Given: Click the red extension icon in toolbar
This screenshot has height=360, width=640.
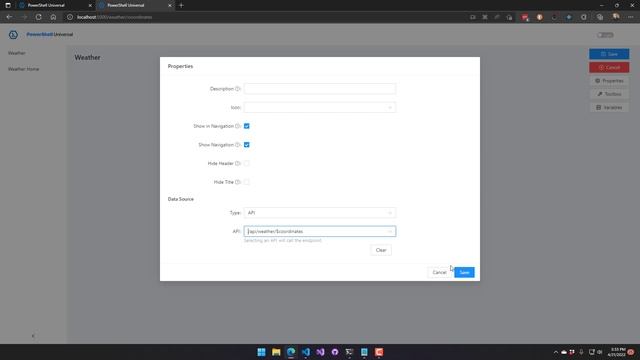Looking at the screenshot, I should (x=525, y=17).
